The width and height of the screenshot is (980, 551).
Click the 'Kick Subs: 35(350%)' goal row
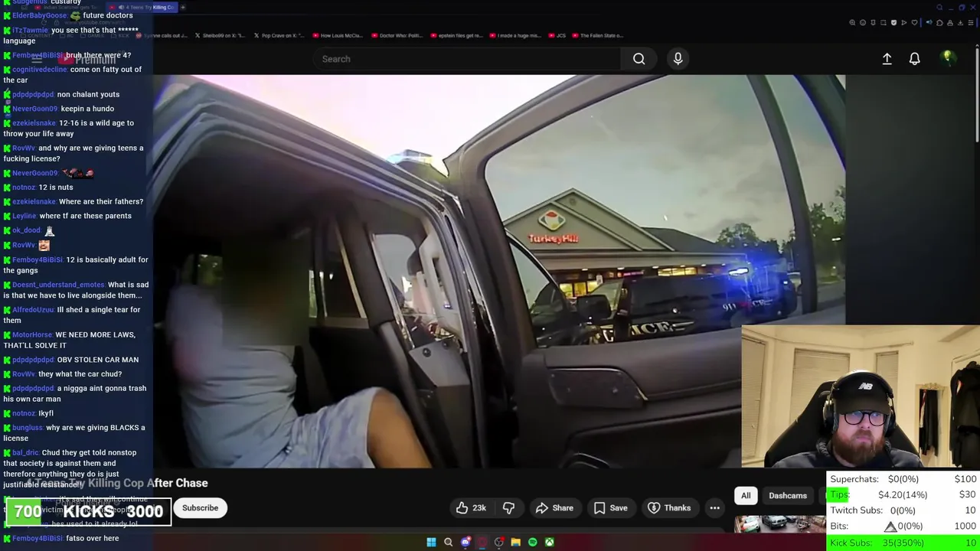[903, 543]
